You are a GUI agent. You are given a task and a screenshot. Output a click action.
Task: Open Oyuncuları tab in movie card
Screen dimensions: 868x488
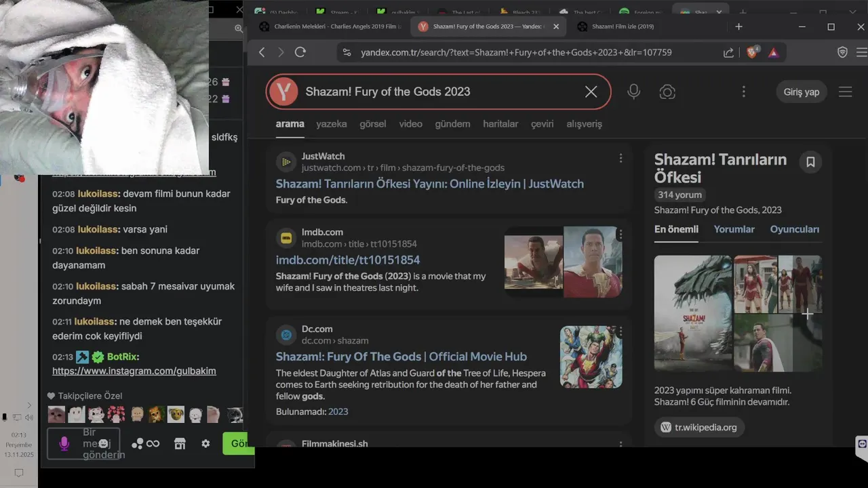click(x=794, y=229)
